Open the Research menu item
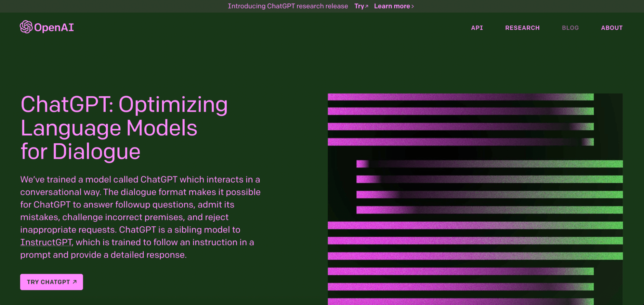 (522, 28)
